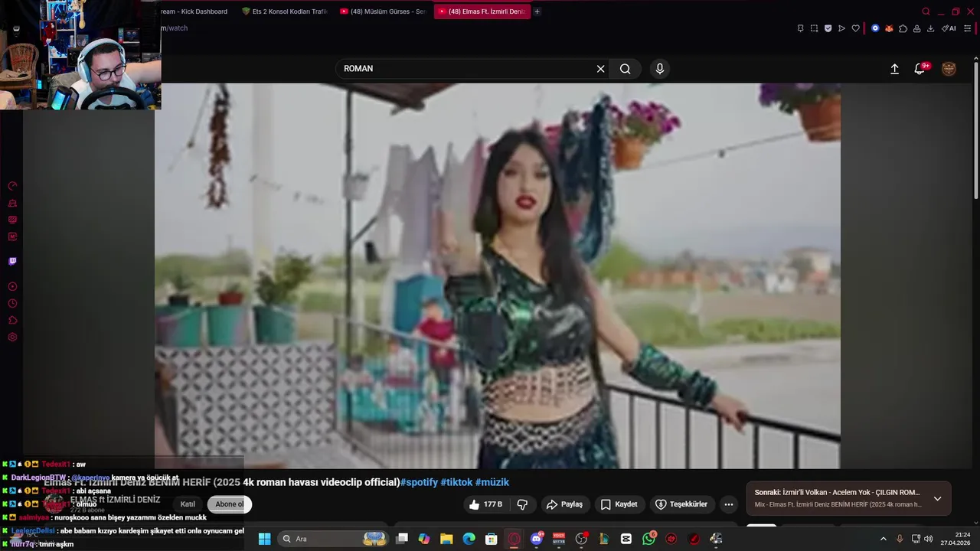Image resolution: width=980 pixels, height=551 pixels.
Task: Play or pause the video frame
Action: pos(498,275)
